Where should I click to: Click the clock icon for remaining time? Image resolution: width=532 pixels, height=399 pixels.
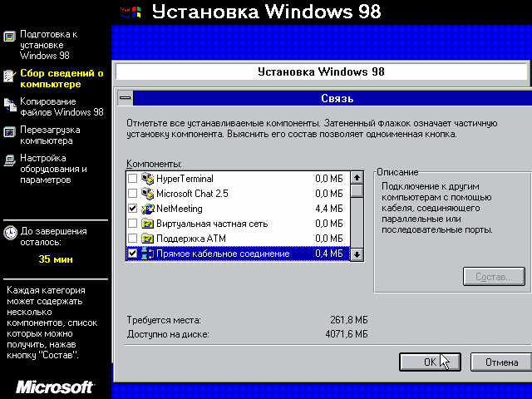(10, 233)
